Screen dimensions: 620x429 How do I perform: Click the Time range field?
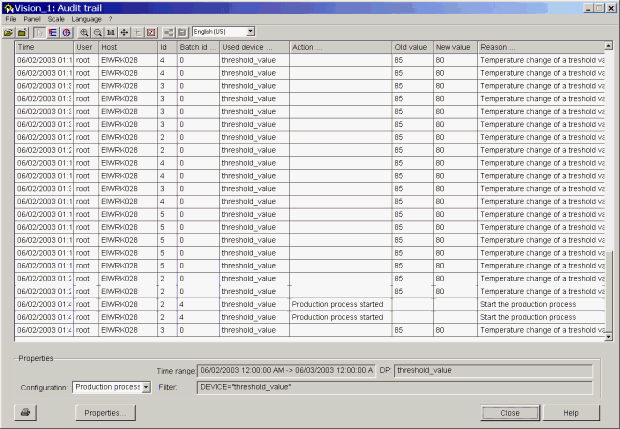point(286,370)
